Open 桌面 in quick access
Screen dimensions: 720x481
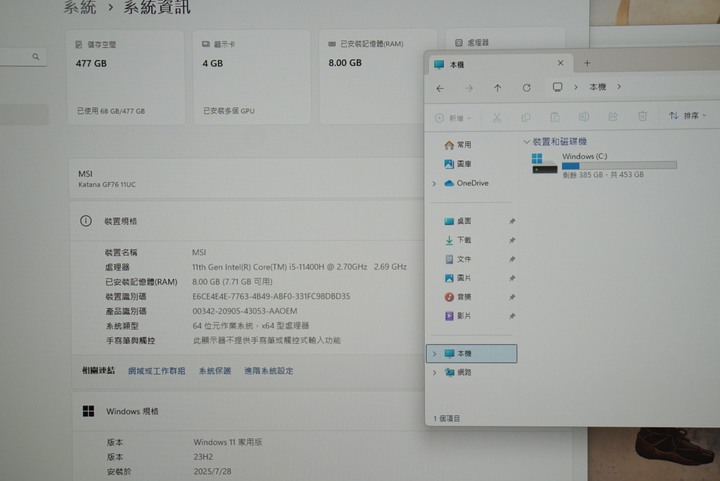457,221
